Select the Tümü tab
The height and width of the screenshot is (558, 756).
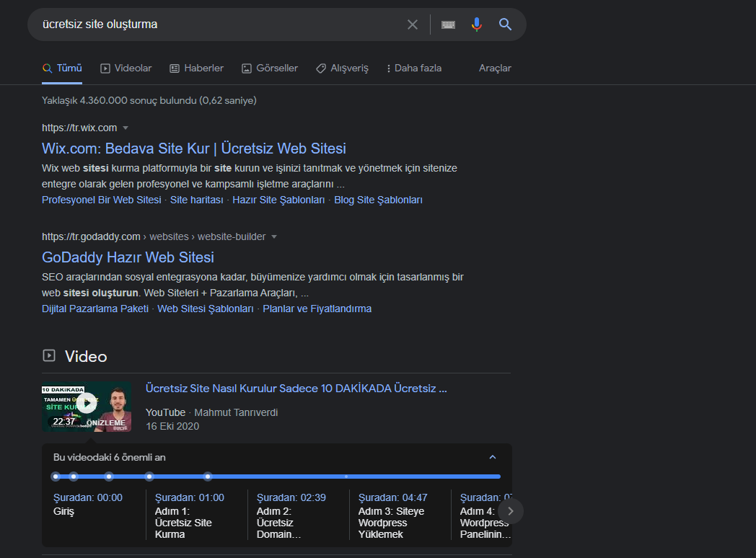[62, 68]
